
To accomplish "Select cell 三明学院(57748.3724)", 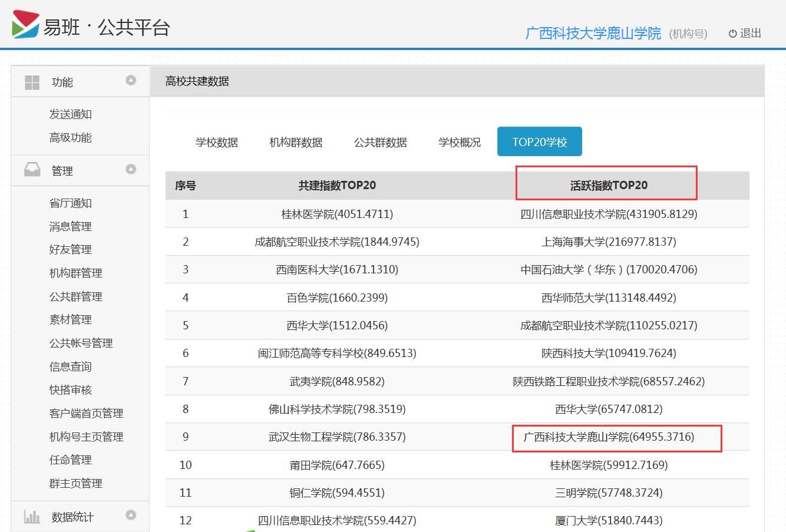I will click(609, 493).
